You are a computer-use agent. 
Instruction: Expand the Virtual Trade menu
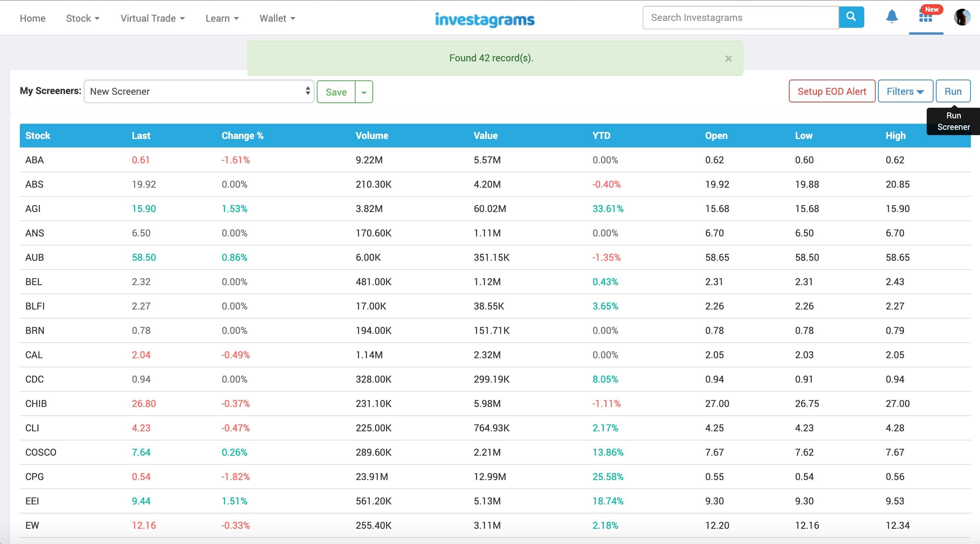point(152,18)
